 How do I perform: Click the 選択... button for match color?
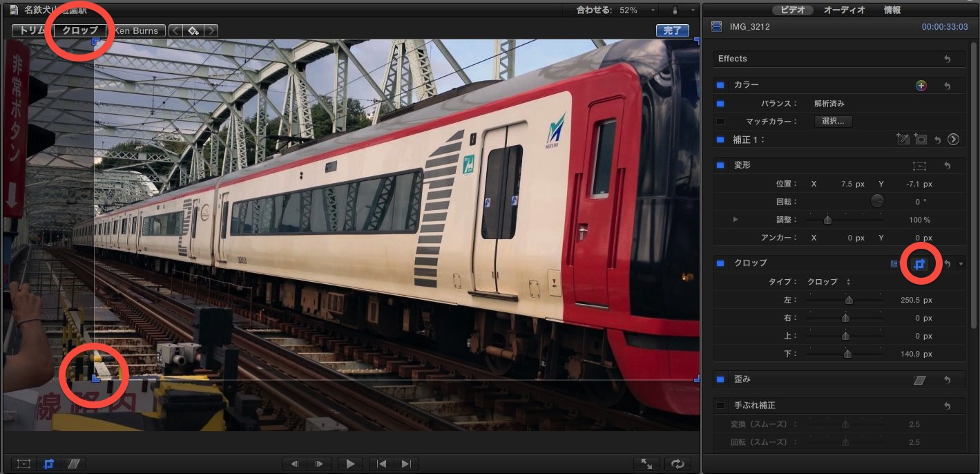[834, 122]
